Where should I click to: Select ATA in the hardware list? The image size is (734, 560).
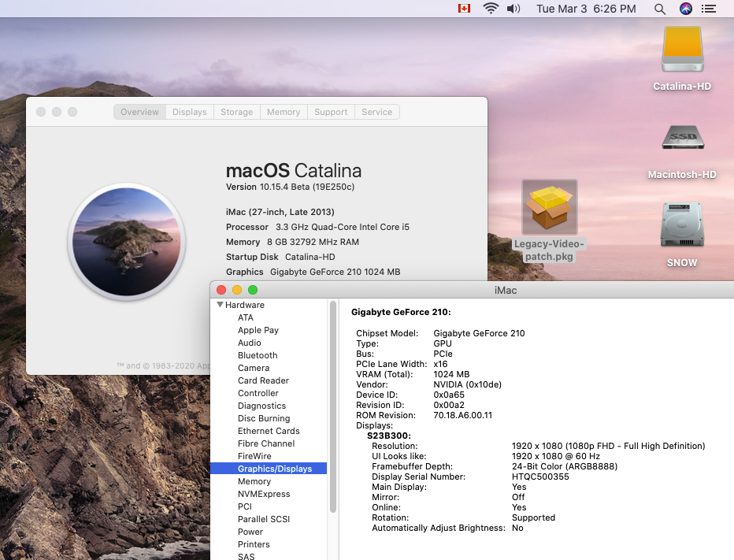click(x=269, y=317)
